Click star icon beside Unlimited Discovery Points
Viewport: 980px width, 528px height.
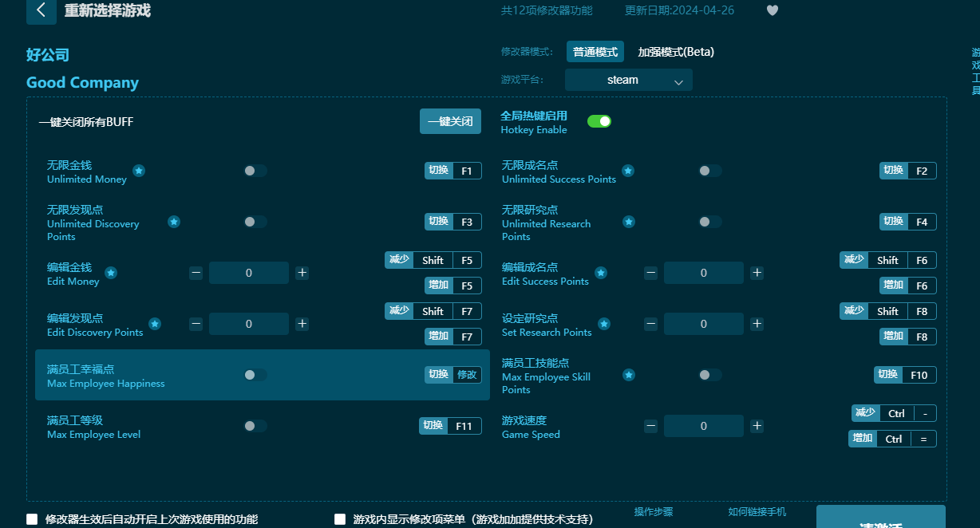click(174, 222)
